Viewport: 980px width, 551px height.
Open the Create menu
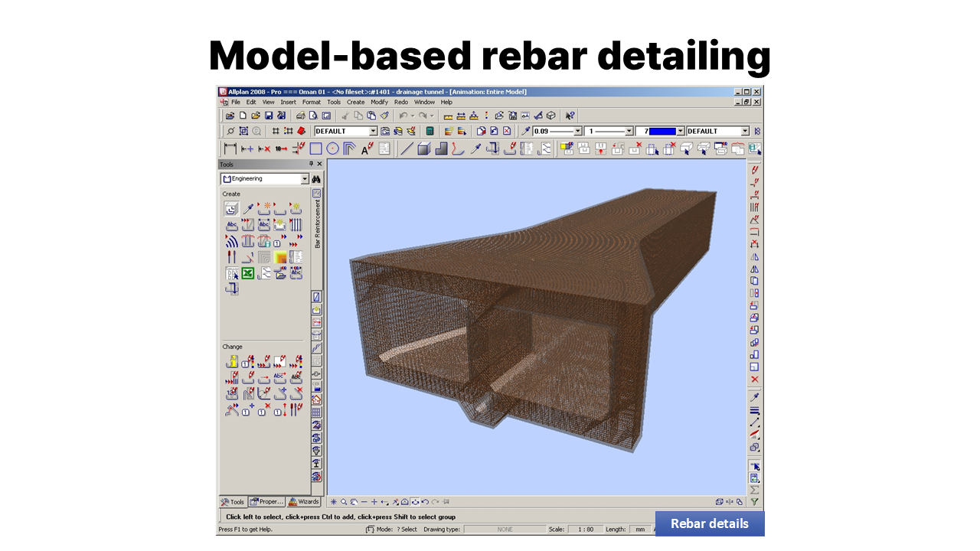(355, 102)
